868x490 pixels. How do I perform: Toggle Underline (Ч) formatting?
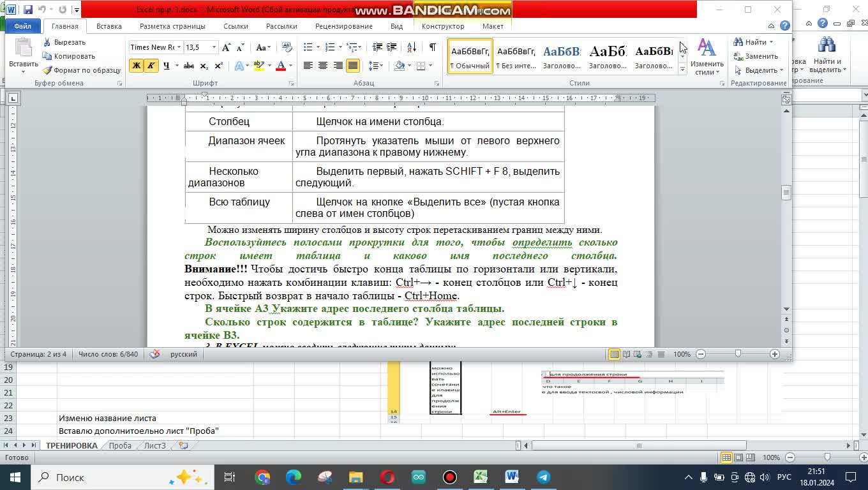166,66
